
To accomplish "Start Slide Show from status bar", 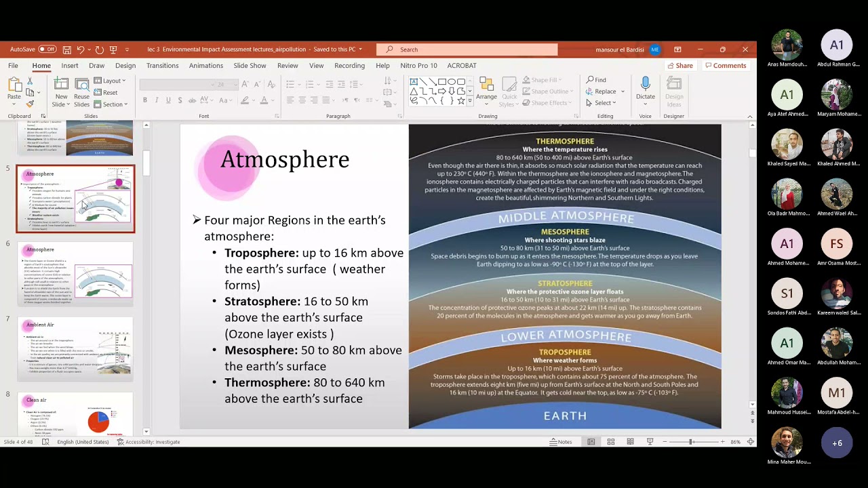I will click(650, 442).
